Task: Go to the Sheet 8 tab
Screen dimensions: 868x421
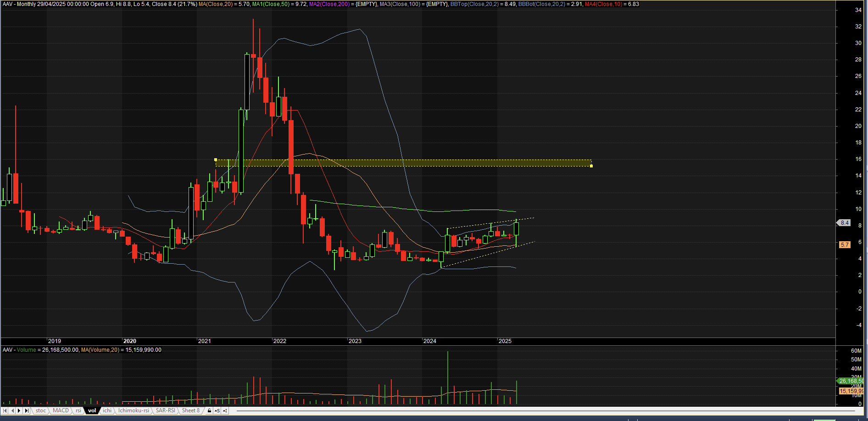Action: 191,410
